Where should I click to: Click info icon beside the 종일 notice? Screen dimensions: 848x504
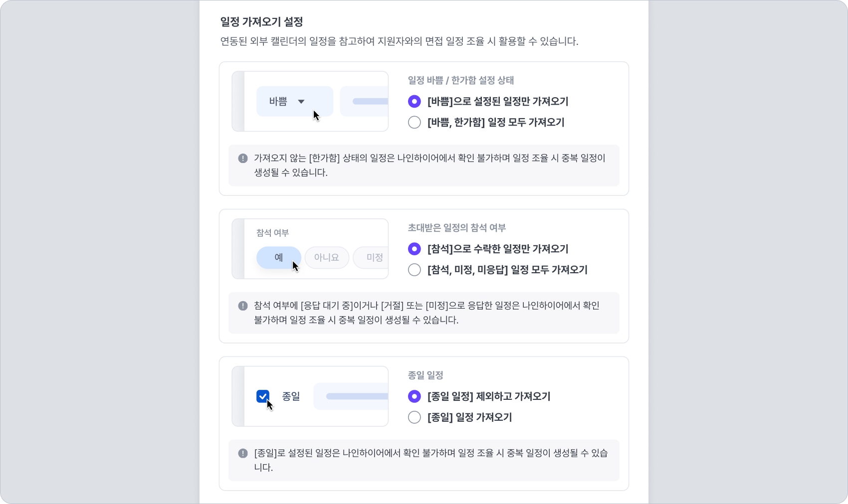pyautogui.click(x=243, y=453)
